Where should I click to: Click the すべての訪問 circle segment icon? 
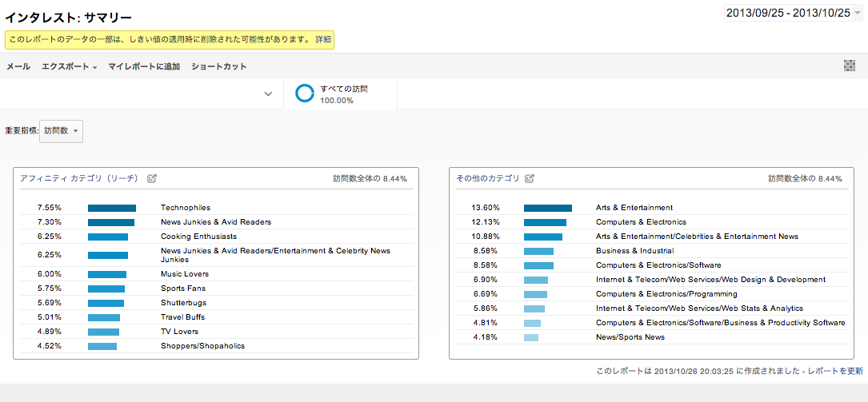(x=305, y=93)
